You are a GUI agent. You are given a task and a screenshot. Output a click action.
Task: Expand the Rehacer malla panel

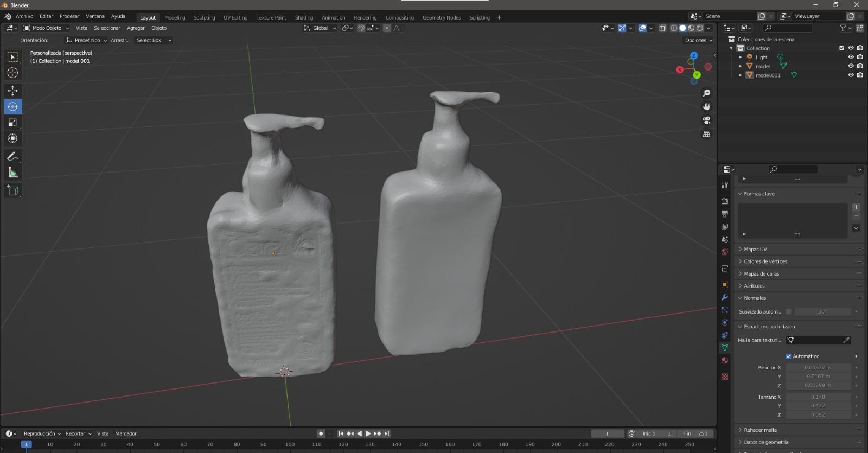(x=799, y=430)
